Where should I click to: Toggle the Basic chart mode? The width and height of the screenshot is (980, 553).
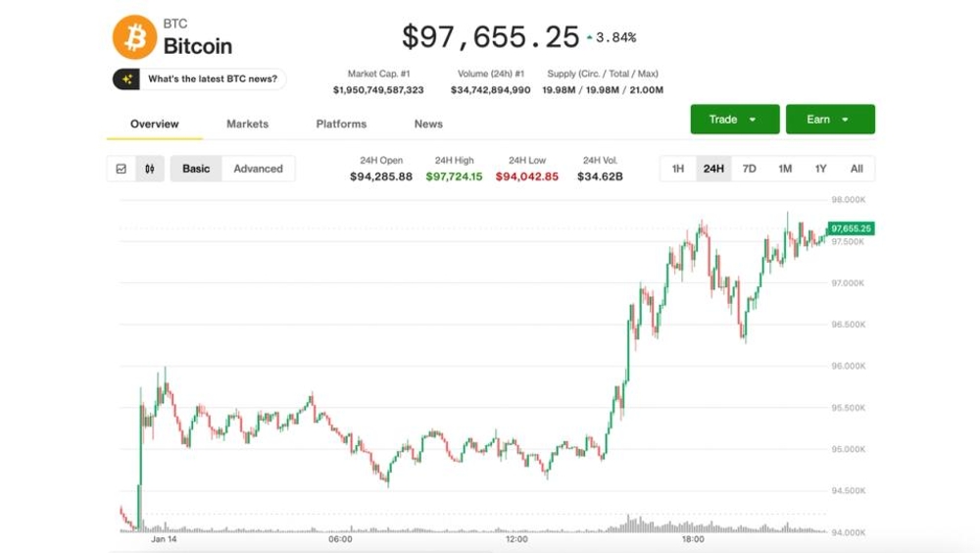pyautogui.click(x=196, y=169)
